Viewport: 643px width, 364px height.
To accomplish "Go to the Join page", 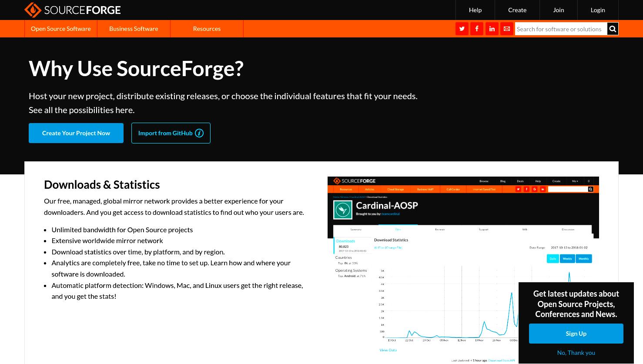I will 559,10.
